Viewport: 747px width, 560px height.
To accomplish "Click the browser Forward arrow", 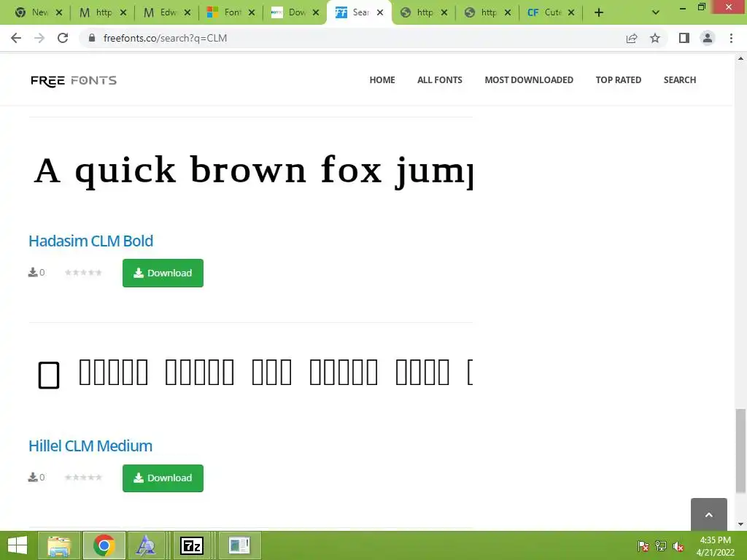I will 39,38.
